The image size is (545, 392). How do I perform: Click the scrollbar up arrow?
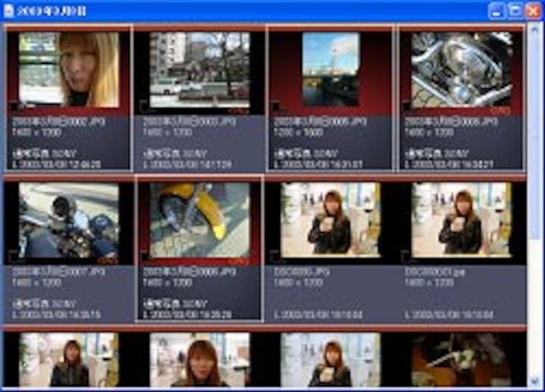(535, 31)
